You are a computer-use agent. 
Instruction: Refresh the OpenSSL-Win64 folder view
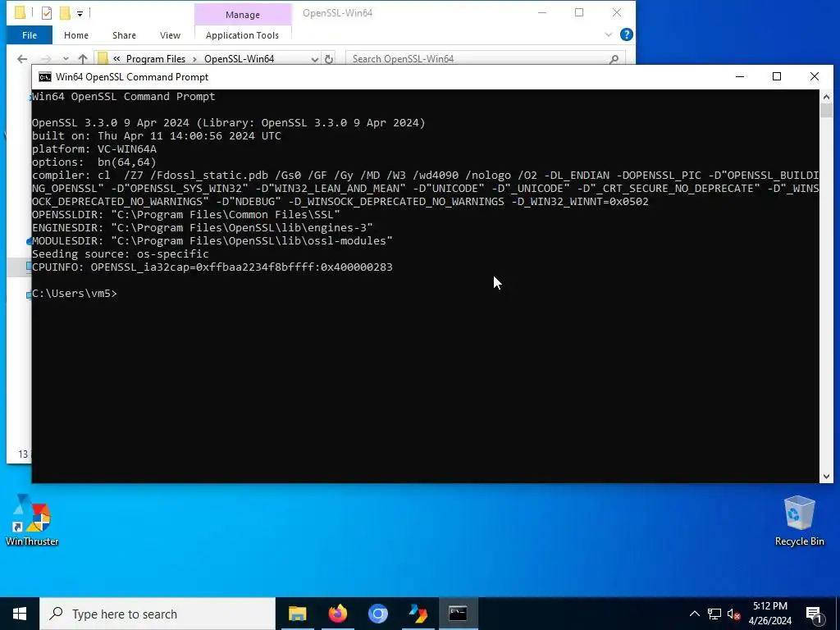tap(329, 59)
